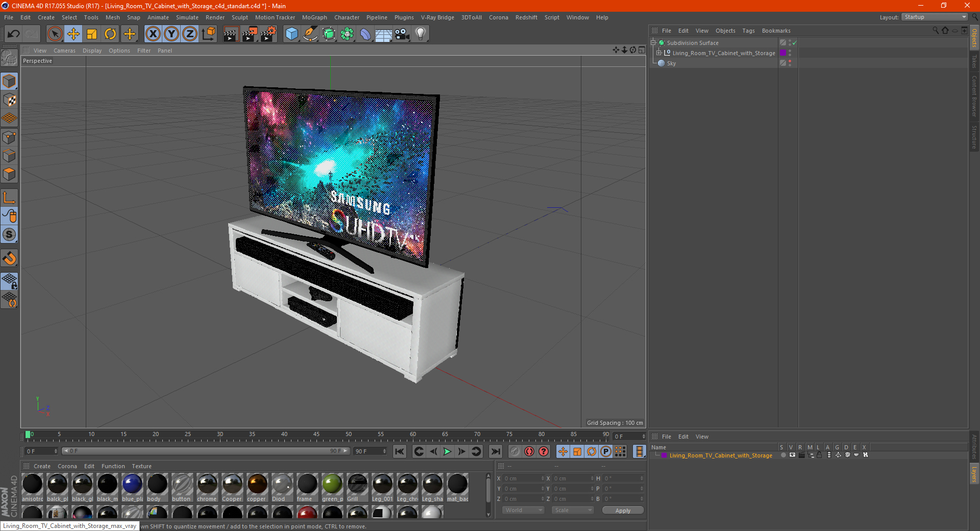Screen dimensions: 980x531
Task: Toggle the Y axis lock
Action: point(171,34)
